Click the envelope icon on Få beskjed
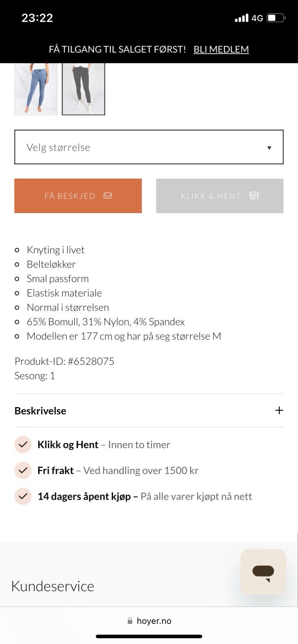The width and height of the screenshot is (298, 644). [x=108, y=195]
